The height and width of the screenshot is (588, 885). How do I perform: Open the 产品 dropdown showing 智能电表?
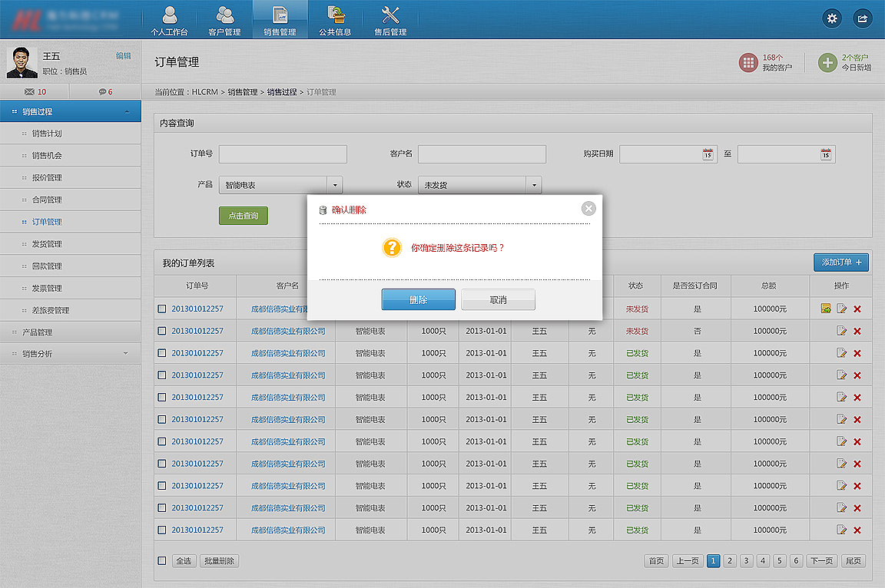pos(280,185)
